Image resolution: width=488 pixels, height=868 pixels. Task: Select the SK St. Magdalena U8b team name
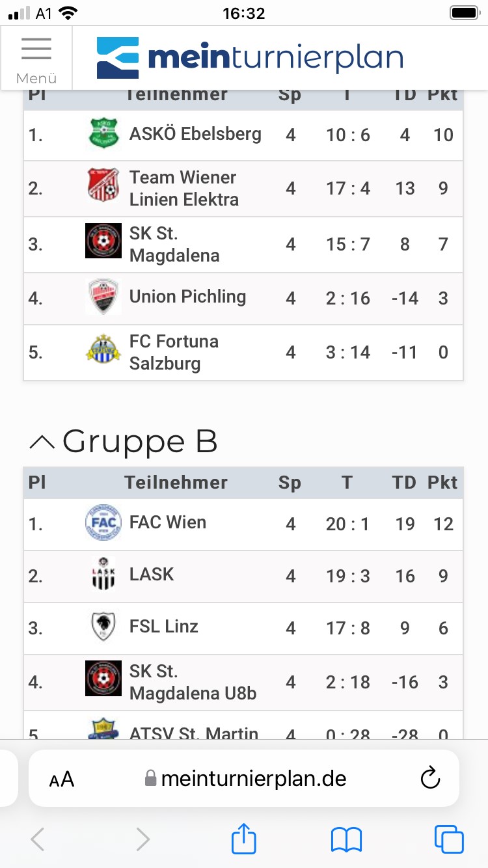pyautogui.click(x=193, y=682)
